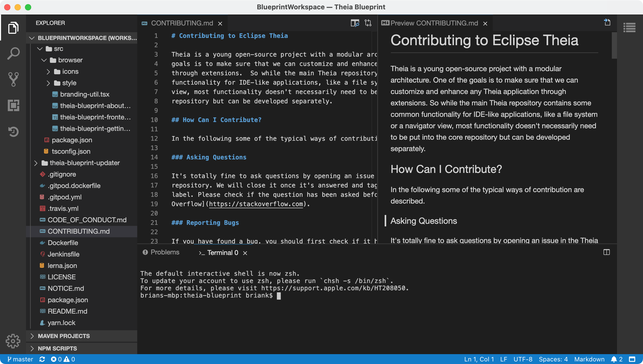The height and width of the screenshot is (364, 643).
Task: Click the errors and warnings count in status bar
Action: (63, 359)
